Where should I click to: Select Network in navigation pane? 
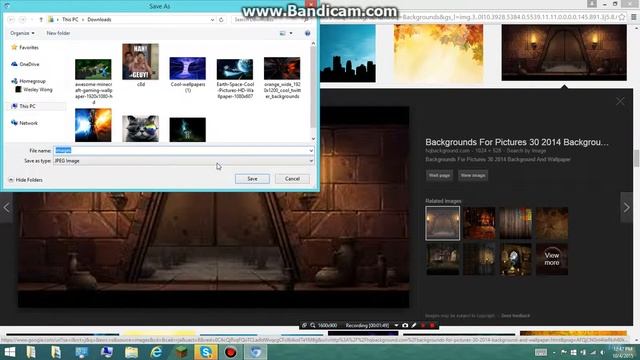(x=24, y=123)
